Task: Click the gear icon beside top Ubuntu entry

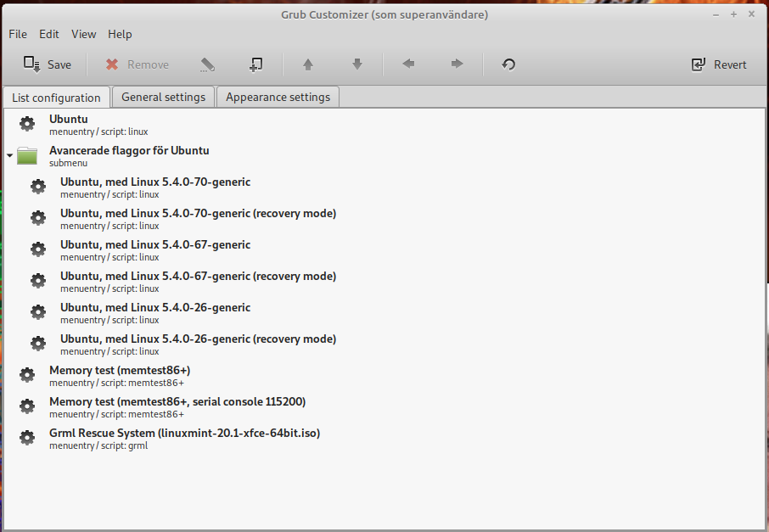Action: click(27, 124)
